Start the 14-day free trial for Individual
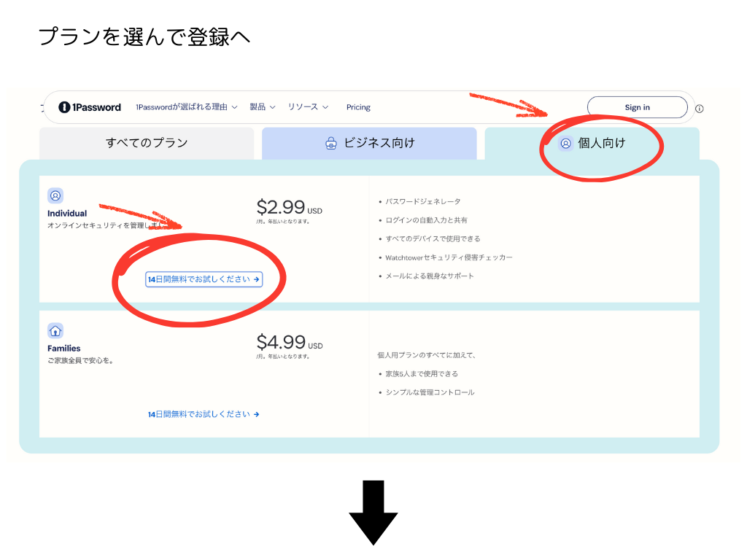747x560 pixels. 204,279
